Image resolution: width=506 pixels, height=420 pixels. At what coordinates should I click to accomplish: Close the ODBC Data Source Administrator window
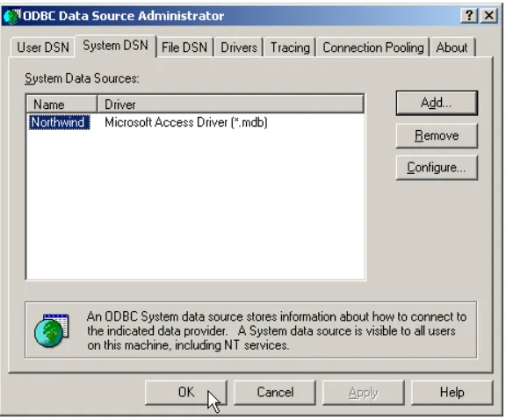point(489,15)
